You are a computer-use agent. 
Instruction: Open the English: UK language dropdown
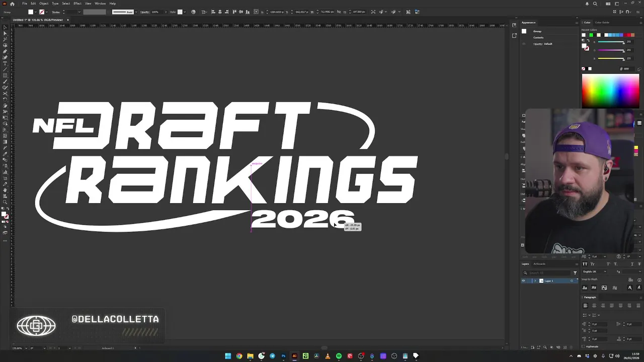594,271
